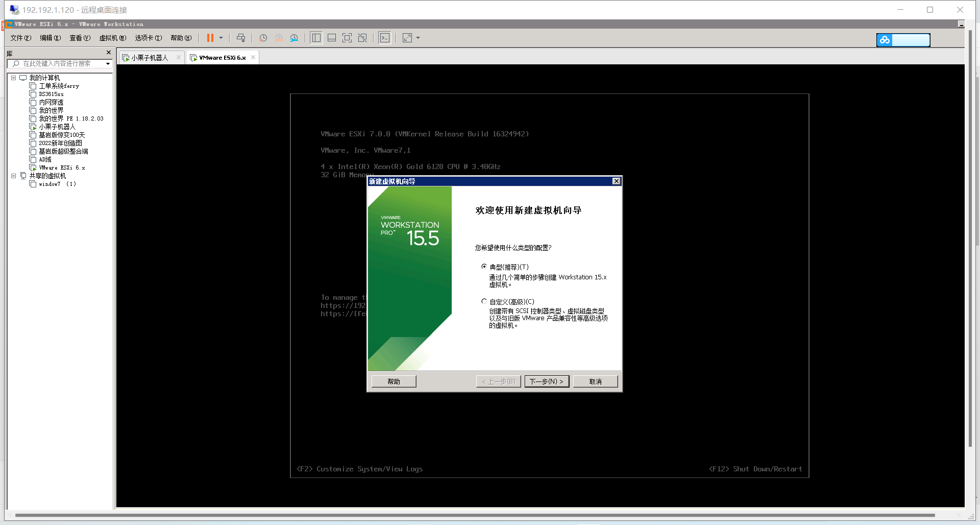Take a snapshot using the clock-plus icon
The width and height of the screenshot is (980, 525).
tap(263, 38)
